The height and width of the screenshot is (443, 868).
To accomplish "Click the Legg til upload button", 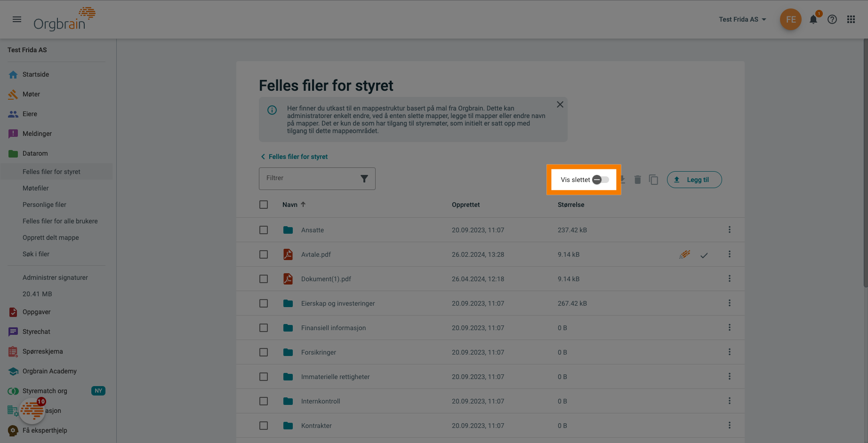I will coord(694,180).
